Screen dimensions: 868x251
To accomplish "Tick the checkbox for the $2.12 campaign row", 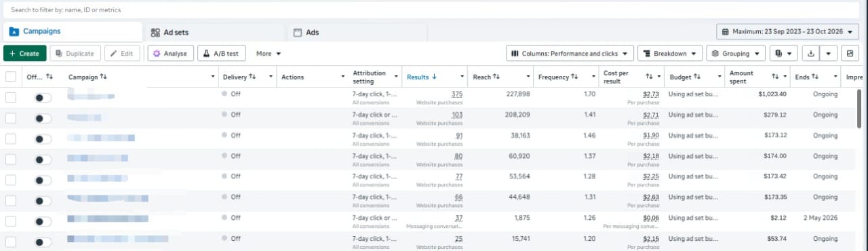I will 10,221.
